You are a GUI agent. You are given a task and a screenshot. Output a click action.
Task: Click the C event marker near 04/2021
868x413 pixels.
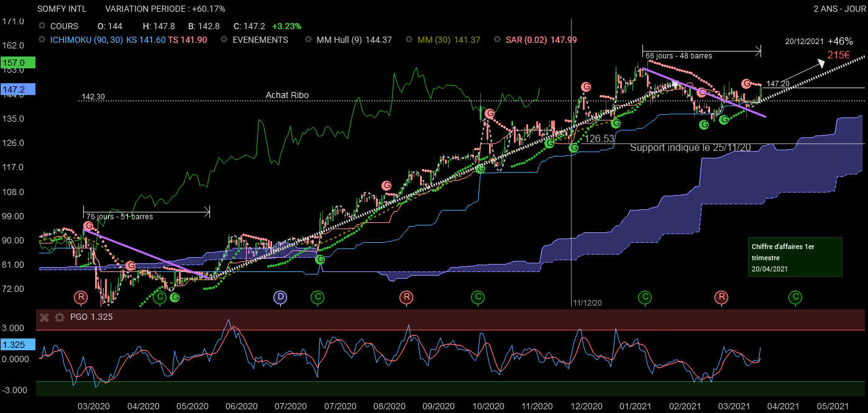click(x=795, y=297)
